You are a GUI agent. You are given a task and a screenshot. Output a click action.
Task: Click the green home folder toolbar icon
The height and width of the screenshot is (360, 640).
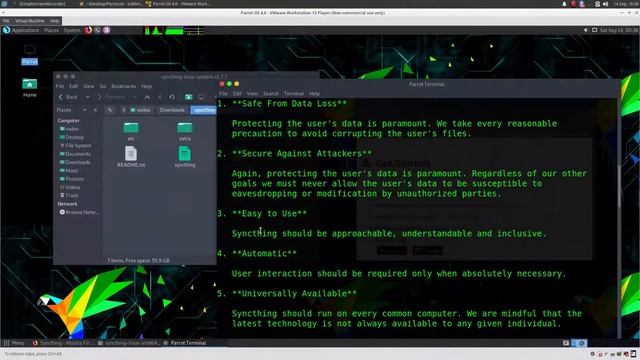(x=188, y=97)
